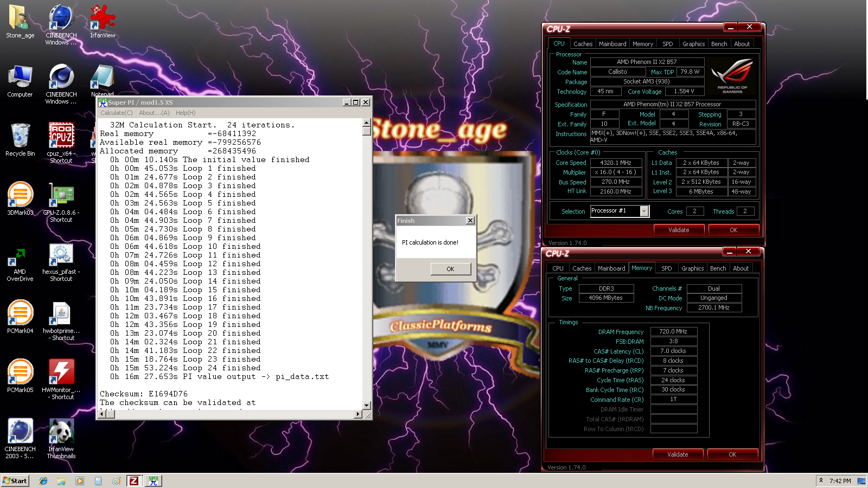This screenshot has height=488, width=868.
Task: Switch to Graphics tab in top CPU-Z
Action: (x=694, y=44)
